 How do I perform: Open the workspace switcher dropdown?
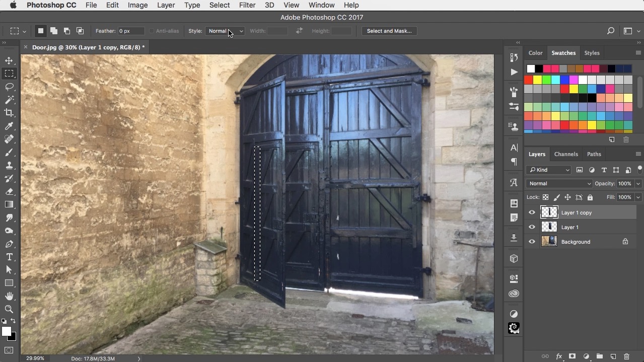[x=630, y=31]
